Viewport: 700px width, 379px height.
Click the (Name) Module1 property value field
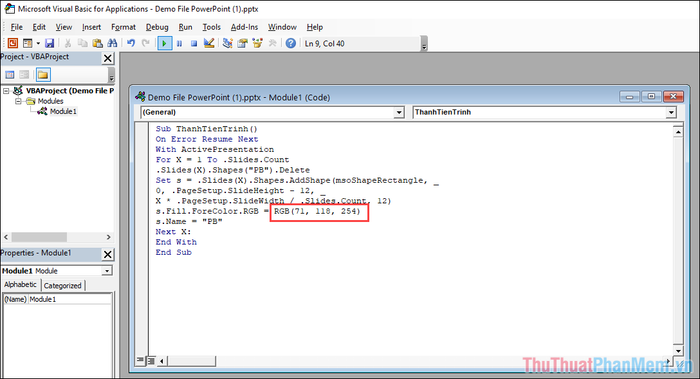(x=70, y=299)
